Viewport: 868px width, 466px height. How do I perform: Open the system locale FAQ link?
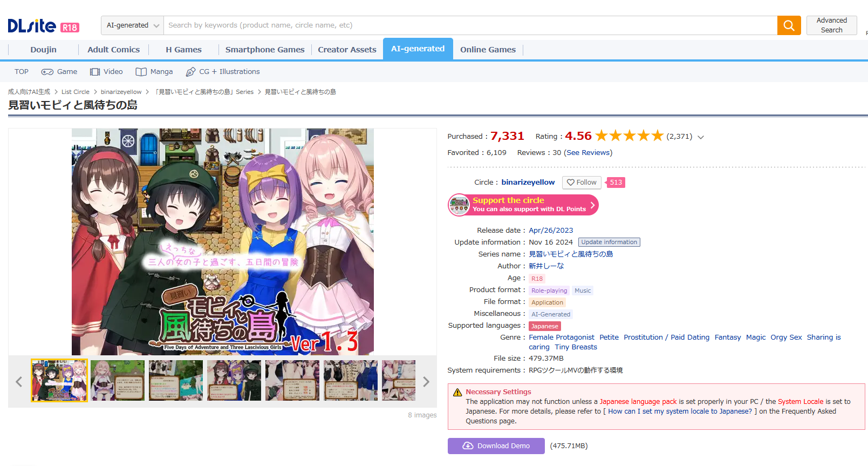(x=680, y=411)
